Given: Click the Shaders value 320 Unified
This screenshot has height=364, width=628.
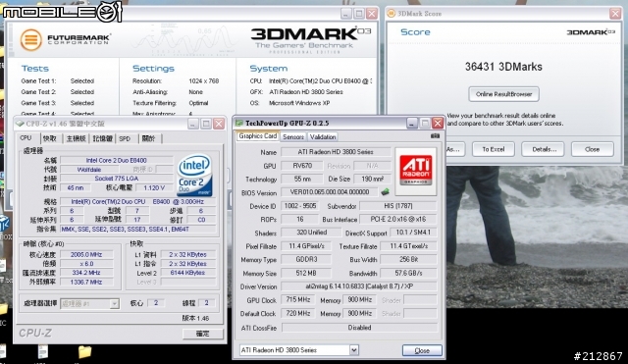Looking at the screenshot, I should (x=312, y=233).
